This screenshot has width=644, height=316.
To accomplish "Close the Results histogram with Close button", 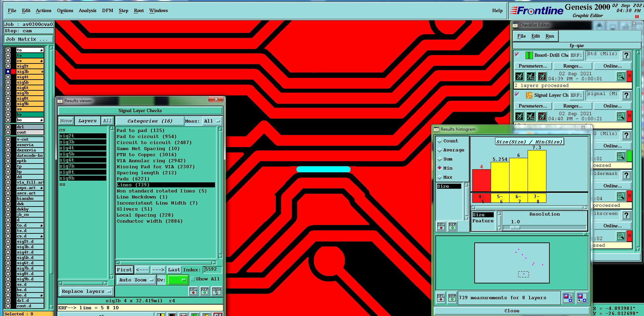I will click(x=512, y=311).
